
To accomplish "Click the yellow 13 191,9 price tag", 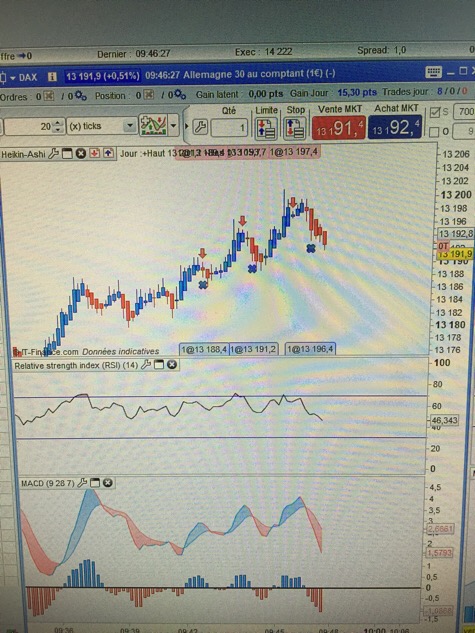I will 455,254.
